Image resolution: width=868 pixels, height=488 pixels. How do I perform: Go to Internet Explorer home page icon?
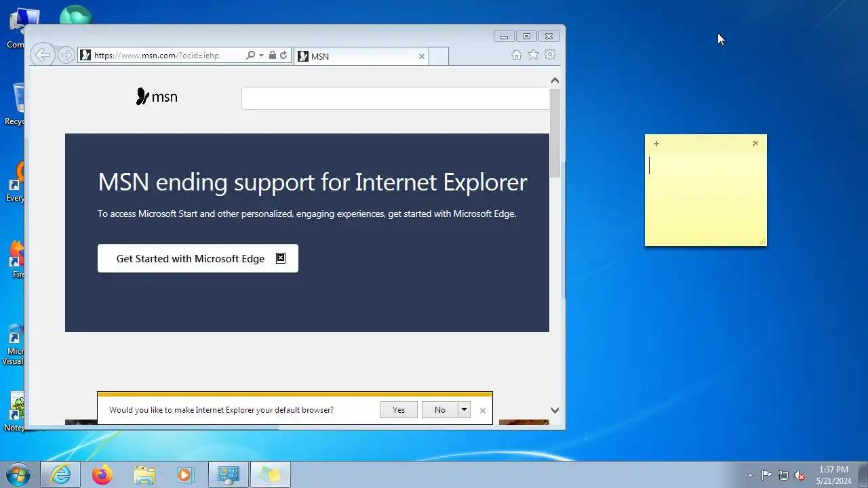517,55
